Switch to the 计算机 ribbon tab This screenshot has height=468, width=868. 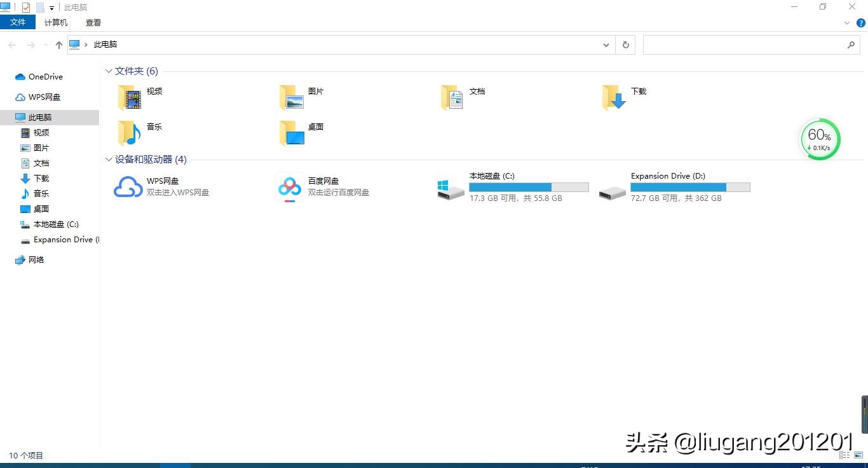56,22
